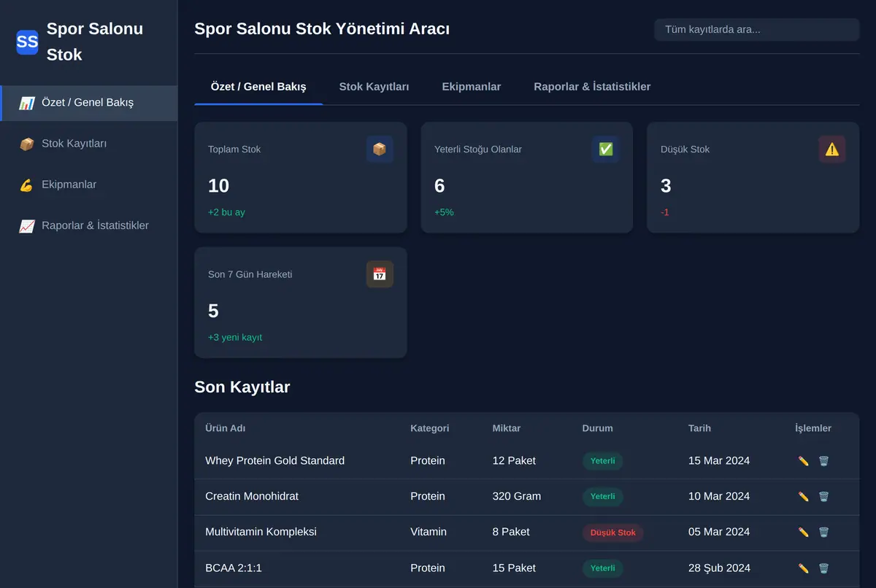This screenshot has height=588, width=876.
Task: Click the 12 Paket quantity cell
Action: tap(514, 461)
